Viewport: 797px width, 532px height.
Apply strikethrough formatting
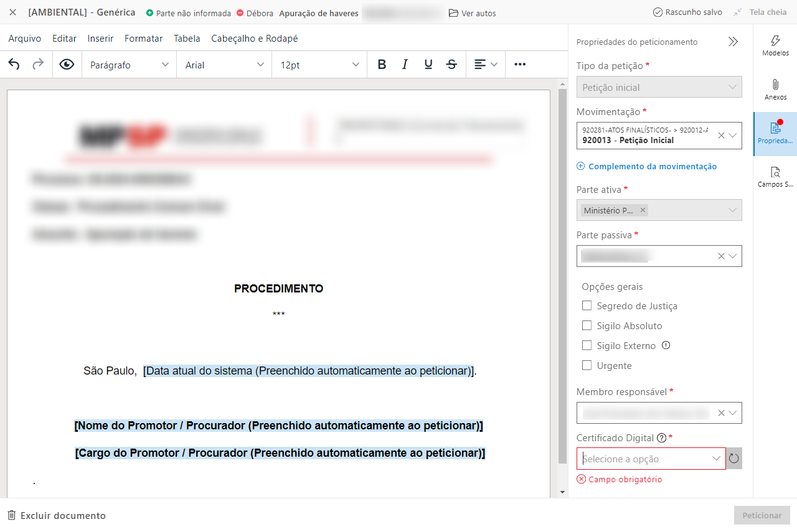tap(452, 65)
